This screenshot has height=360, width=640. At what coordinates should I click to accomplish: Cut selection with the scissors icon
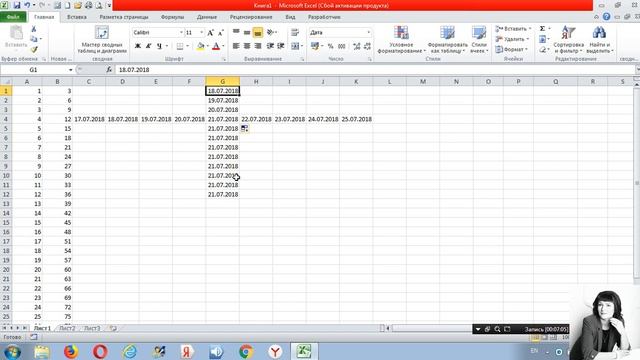click(34, 29)
